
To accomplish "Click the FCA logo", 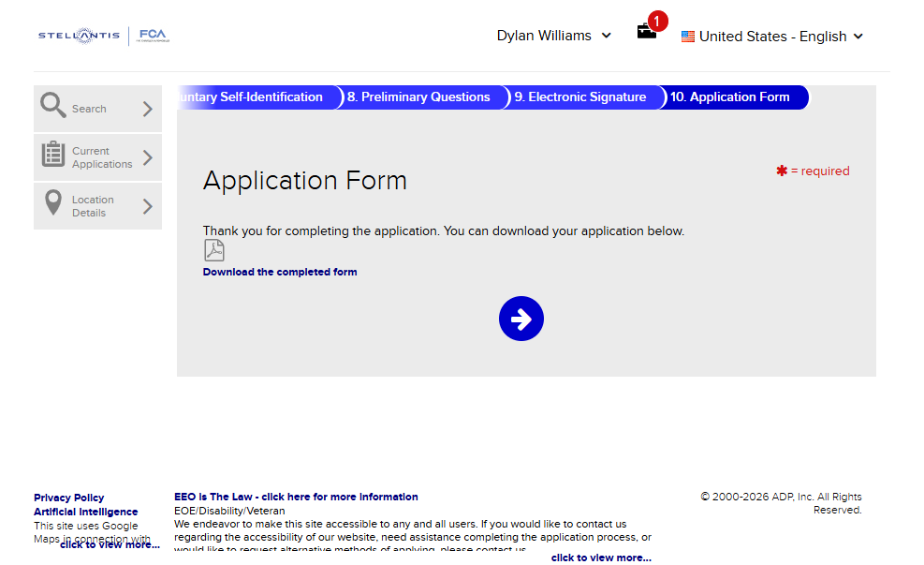I will [153, 36].
